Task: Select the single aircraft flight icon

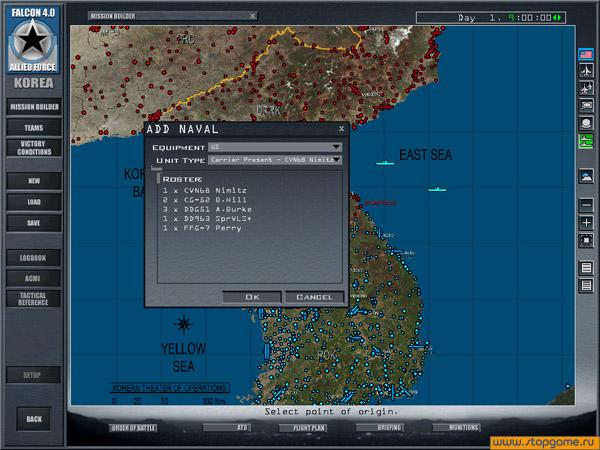Action: [x=586, y=71]
